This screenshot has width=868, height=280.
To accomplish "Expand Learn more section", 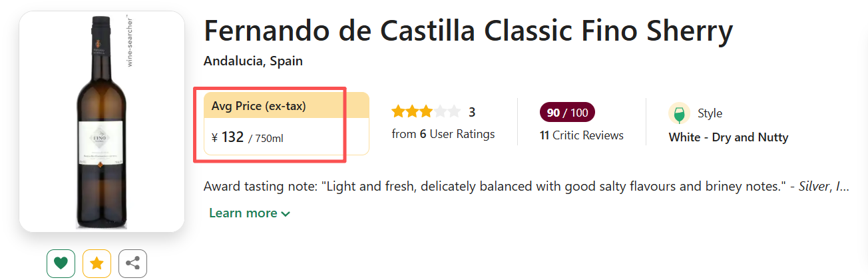I will tap(250, 213).
